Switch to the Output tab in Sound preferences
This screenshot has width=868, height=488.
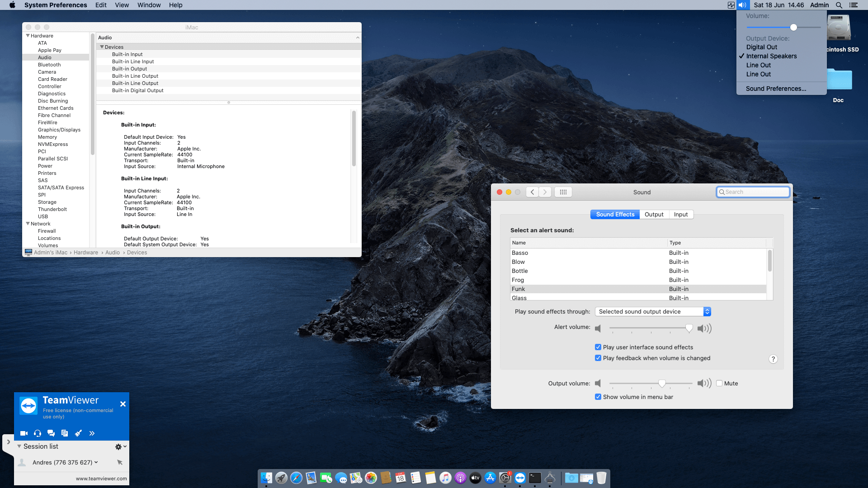[x=654, y=214]
